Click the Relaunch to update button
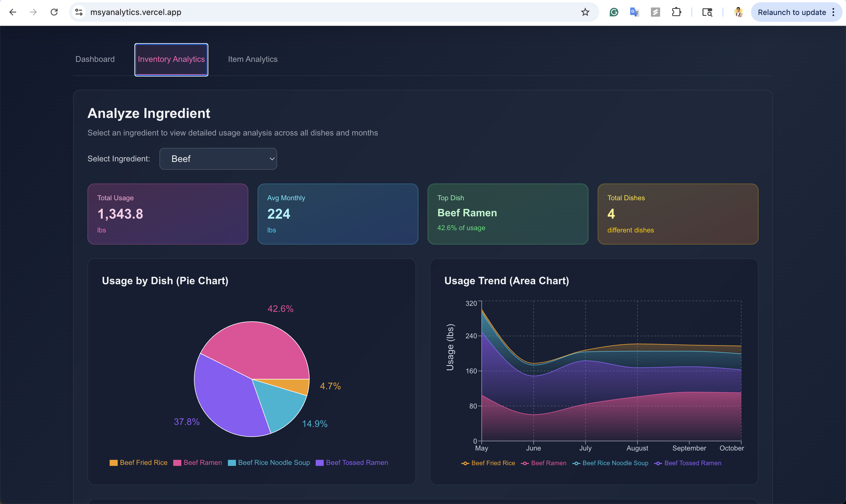 click(x=791, y=12)
